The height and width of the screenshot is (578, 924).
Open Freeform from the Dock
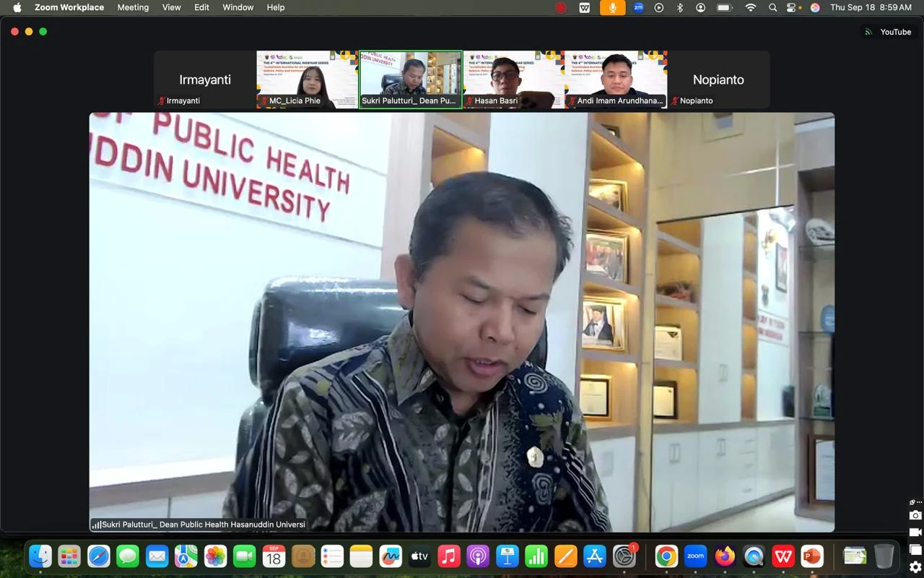click(x=391, y=556)
